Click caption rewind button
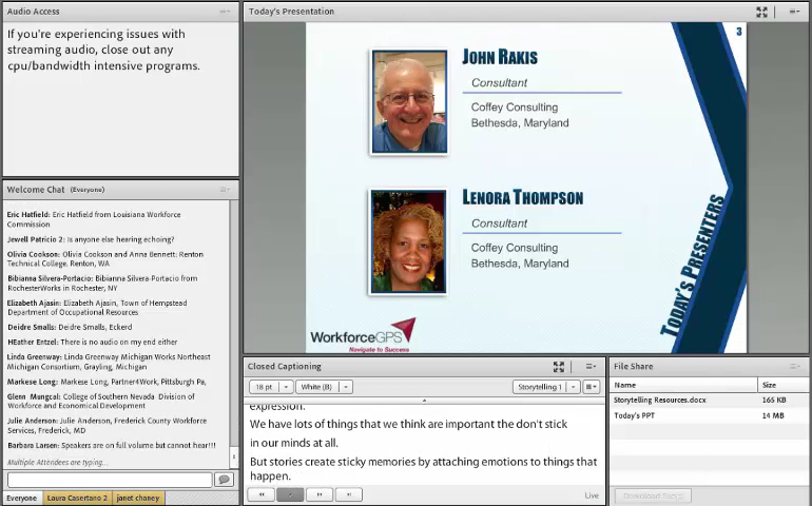Image resolution: width=812 pixels, height=506 pixels. (261, 495)
